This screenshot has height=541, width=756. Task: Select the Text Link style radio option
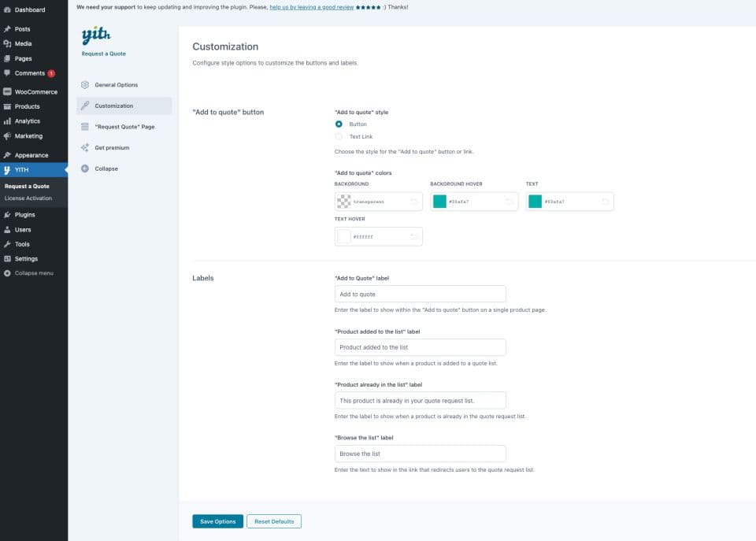(x=339, y=136)
